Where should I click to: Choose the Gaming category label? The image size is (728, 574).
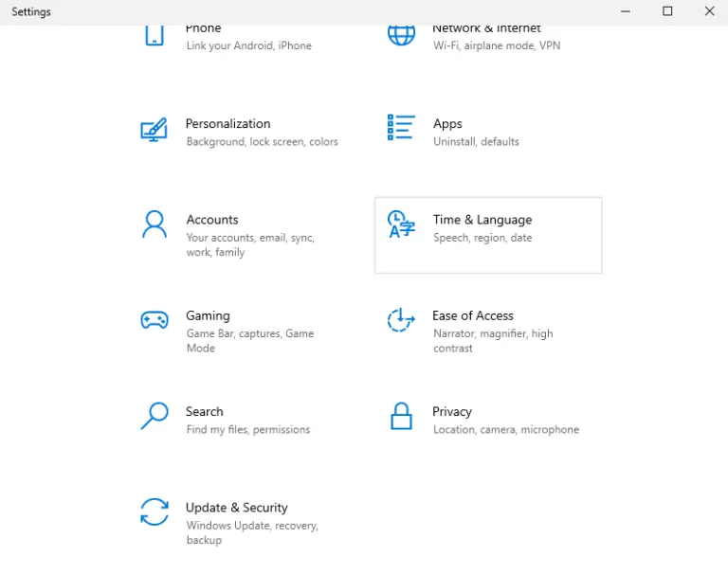tap(208, 316)
